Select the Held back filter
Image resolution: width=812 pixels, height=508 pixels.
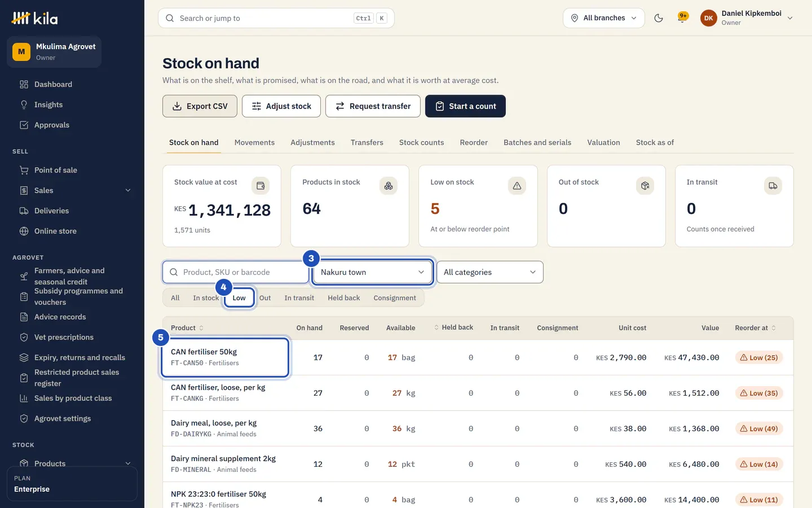344,298
